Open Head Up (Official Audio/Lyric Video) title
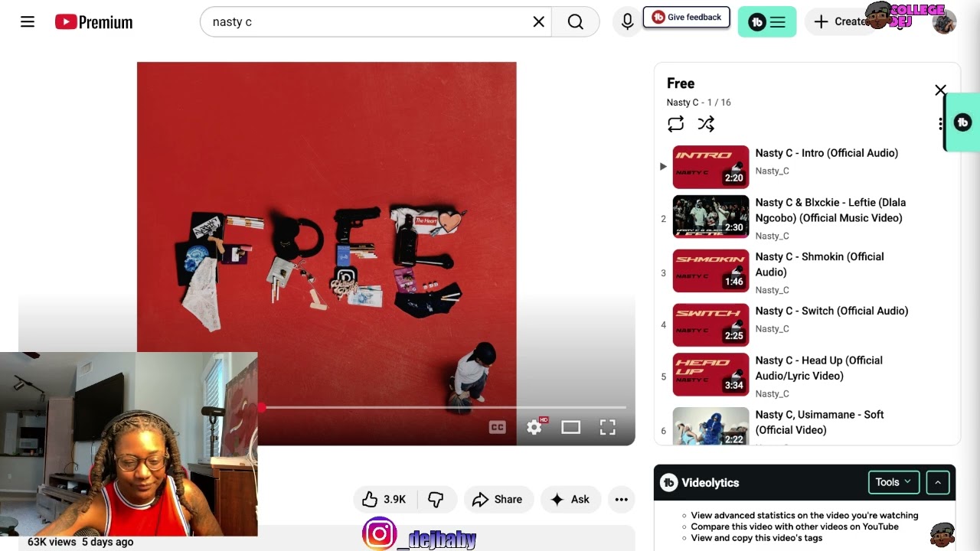Viewport: 980px width, 551px height. [x=819, y=368]
